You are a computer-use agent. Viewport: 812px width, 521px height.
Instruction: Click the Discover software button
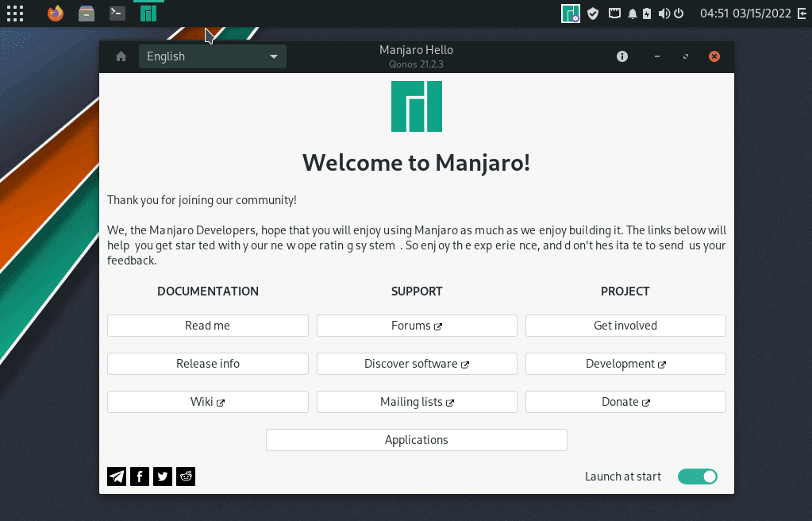pyautogui.click(x=417, y=364)
